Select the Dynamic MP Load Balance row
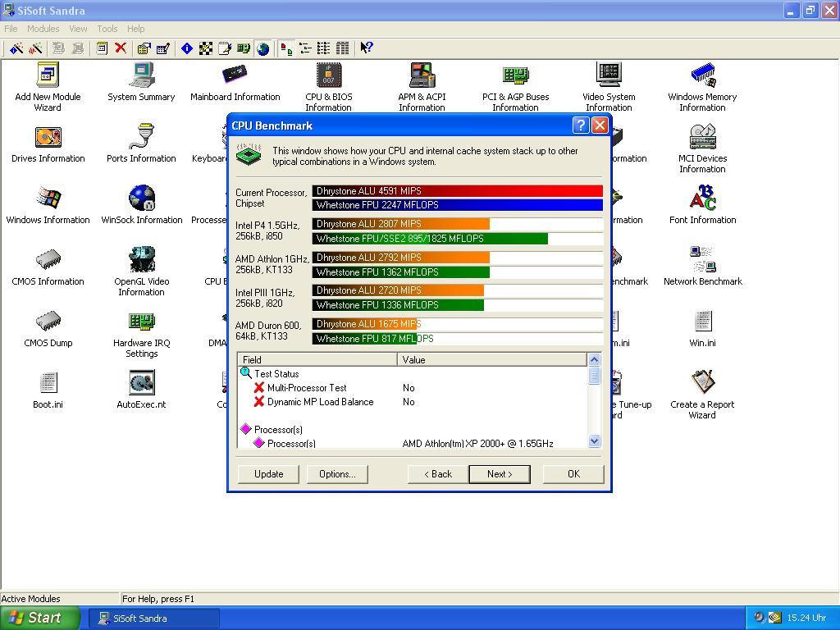The image size is (840, 630). point(320,402)
